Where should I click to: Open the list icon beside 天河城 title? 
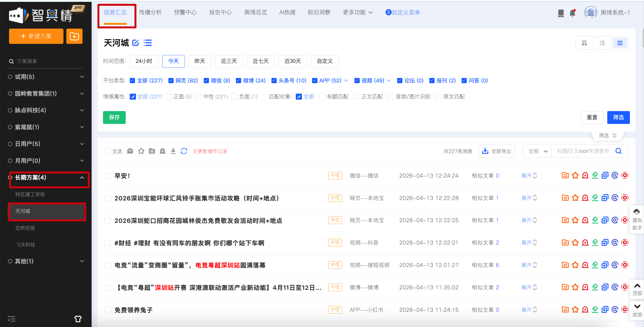pyautogui.click(x=148, y=43)
